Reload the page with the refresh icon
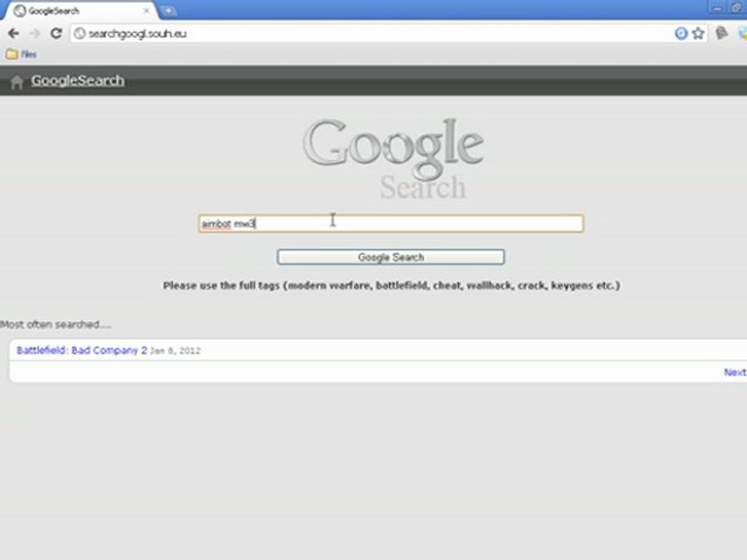Viewport: 747px width, 560px height. (x=56, y=33)
